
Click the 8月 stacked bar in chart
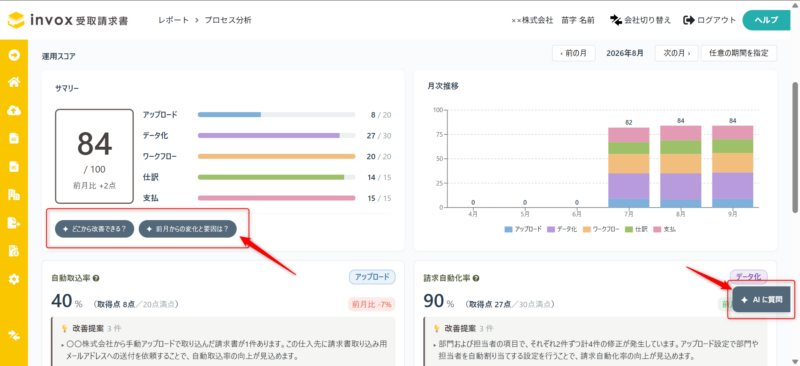[x=681, y=166]
